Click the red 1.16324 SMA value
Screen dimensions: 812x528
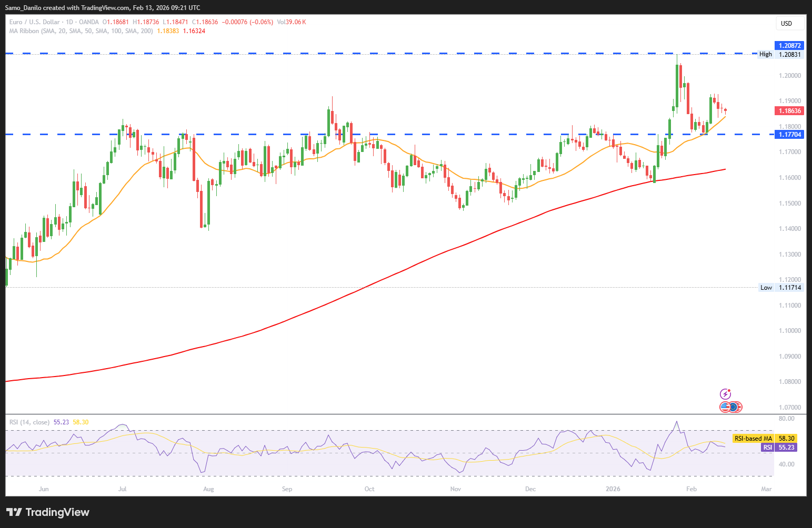(194, 31)
